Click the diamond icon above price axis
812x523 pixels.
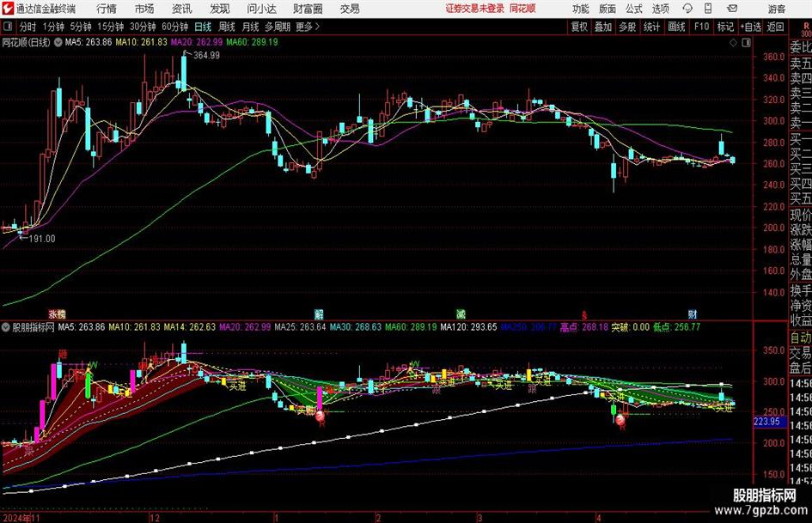[733, 43]
